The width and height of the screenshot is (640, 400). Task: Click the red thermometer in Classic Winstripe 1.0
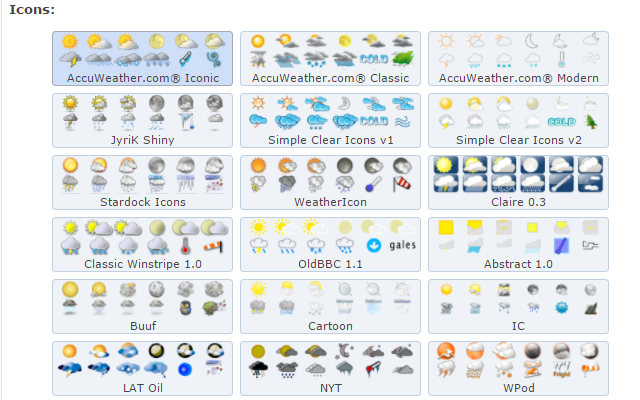(x=186, y=246)
